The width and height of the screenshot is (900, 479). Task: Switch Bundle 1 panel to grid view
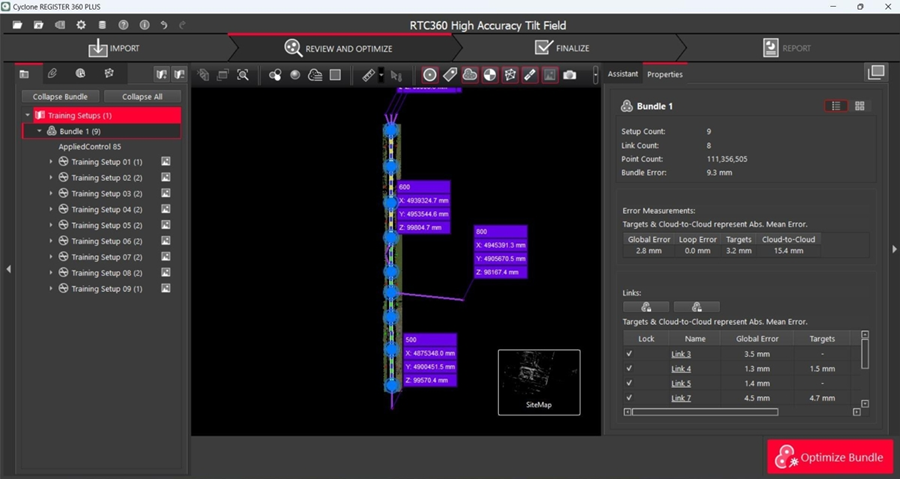860,106
